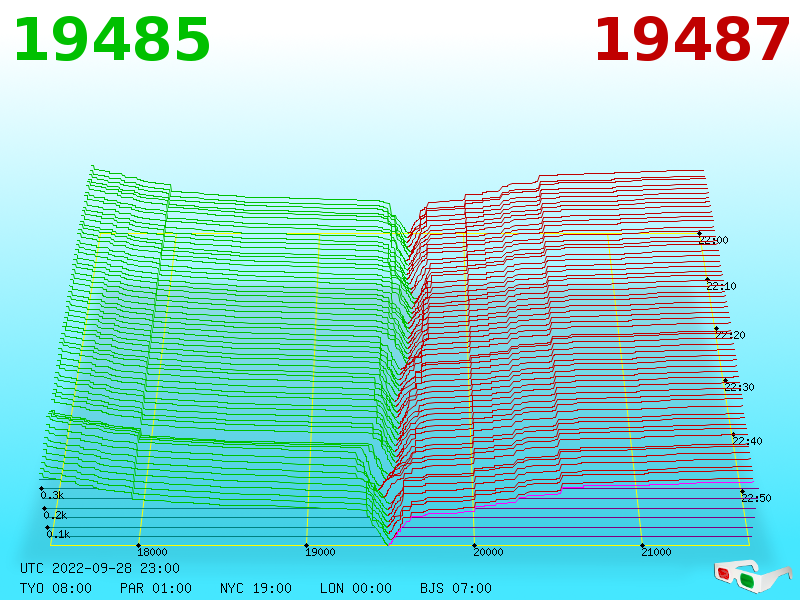
Task: Click the 22:00 time axis marker
Action: (714, 240)
